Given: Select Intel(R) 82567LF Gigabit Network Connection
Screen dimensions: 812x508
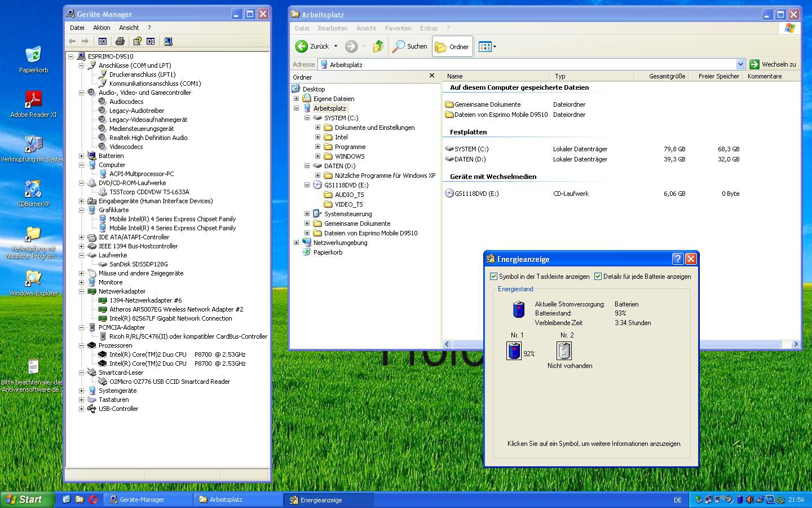Looking at the screenshot, I should coord(170,318).
